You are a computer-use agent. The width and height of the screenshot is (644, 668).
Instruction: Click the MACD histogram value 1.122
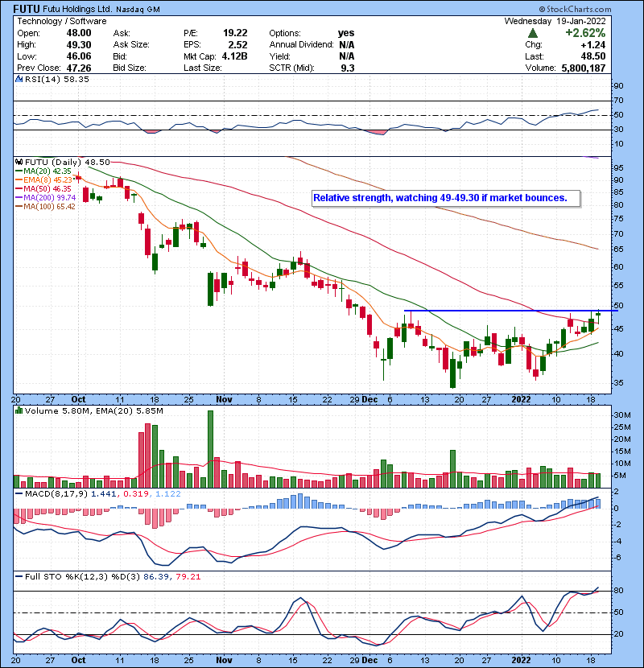tap(168, 494)
